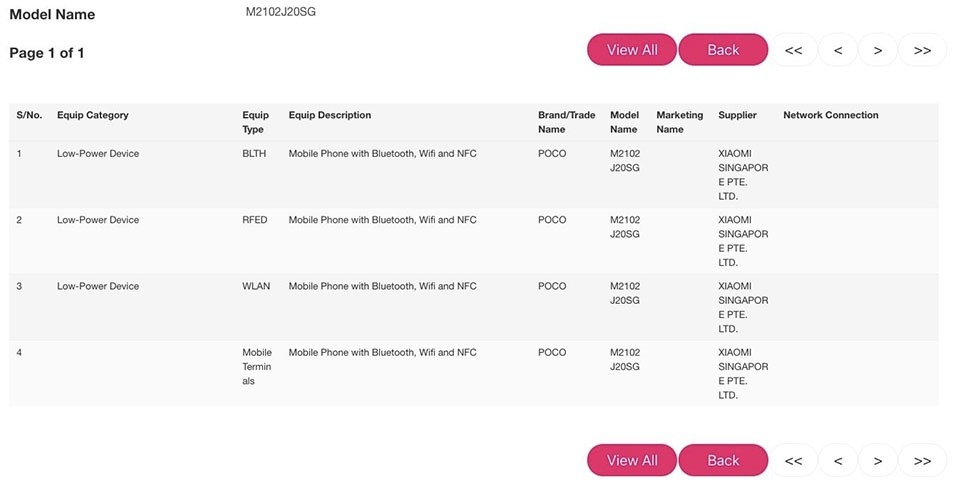This screenshot has width=960, height=489.
Task: Click the top Back button
Action: click(x=723, y=50)
